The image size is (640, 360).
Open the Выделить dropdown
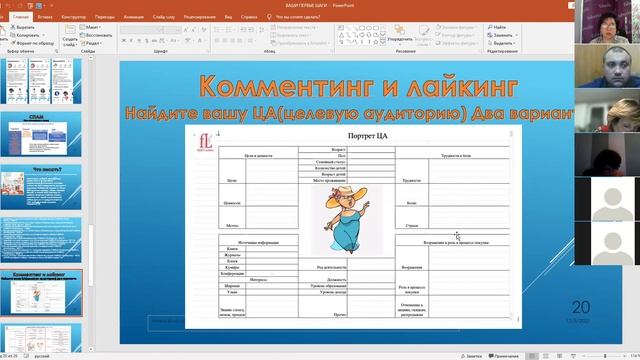(x=501, y=43)
